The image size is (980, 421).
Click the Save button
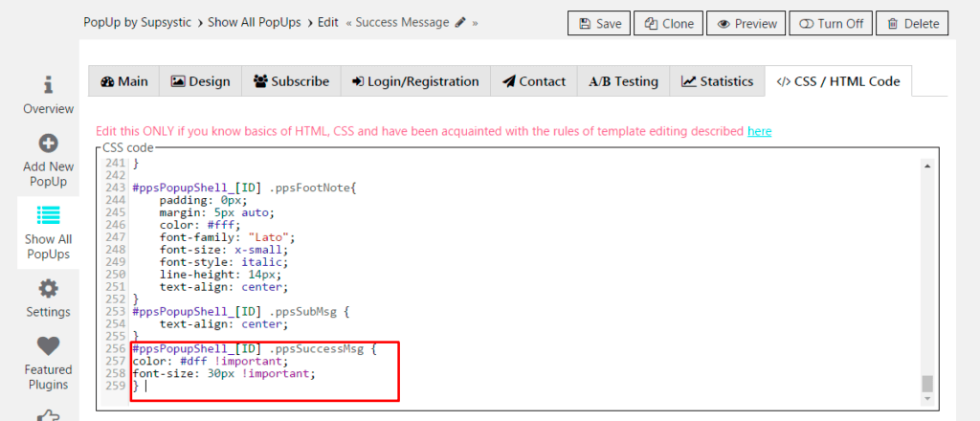[x=600, y=24]
